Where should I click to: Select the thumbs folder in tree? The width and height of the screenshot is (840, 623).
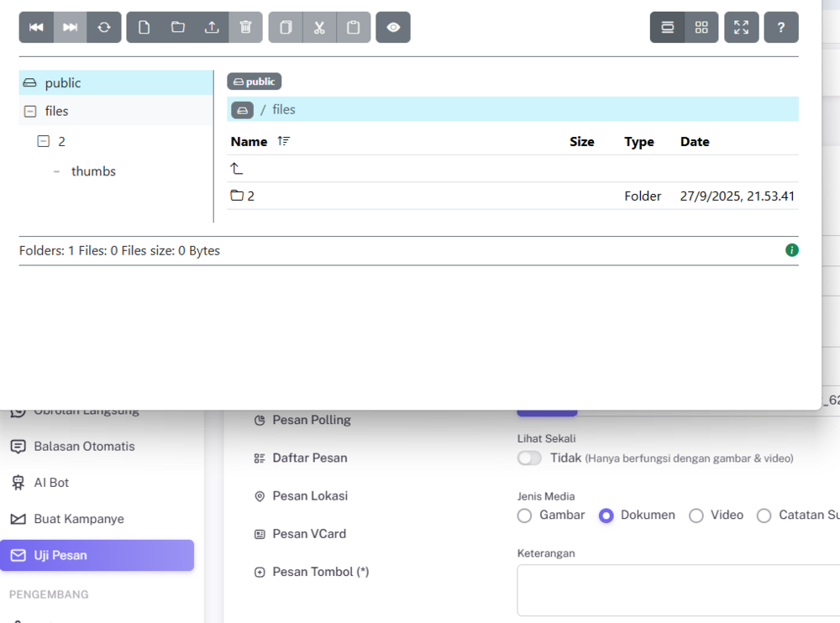(93, 171)
